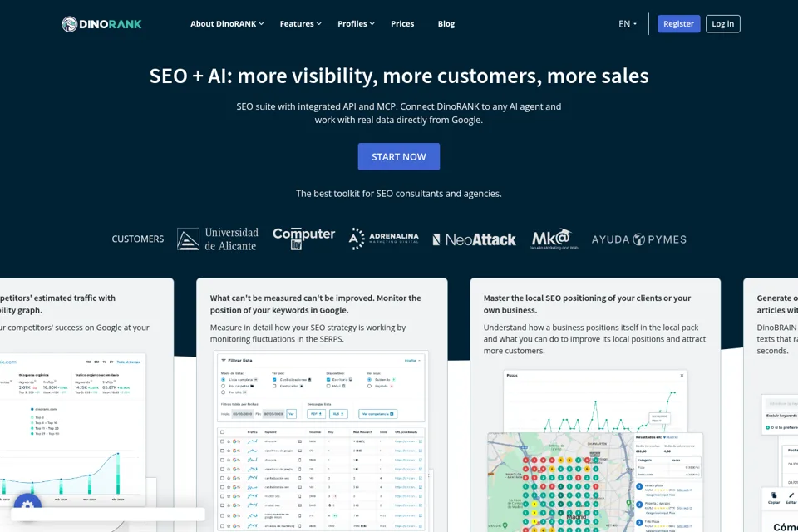Click the 'Master the local SEO positioning' heading

coord(587,304)
